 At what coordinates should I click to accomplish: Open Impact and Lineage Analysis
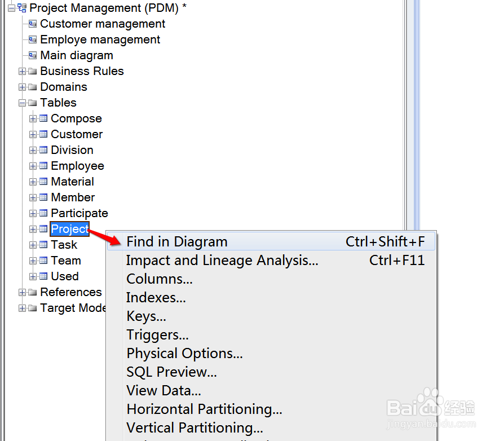tap(271, 261)
